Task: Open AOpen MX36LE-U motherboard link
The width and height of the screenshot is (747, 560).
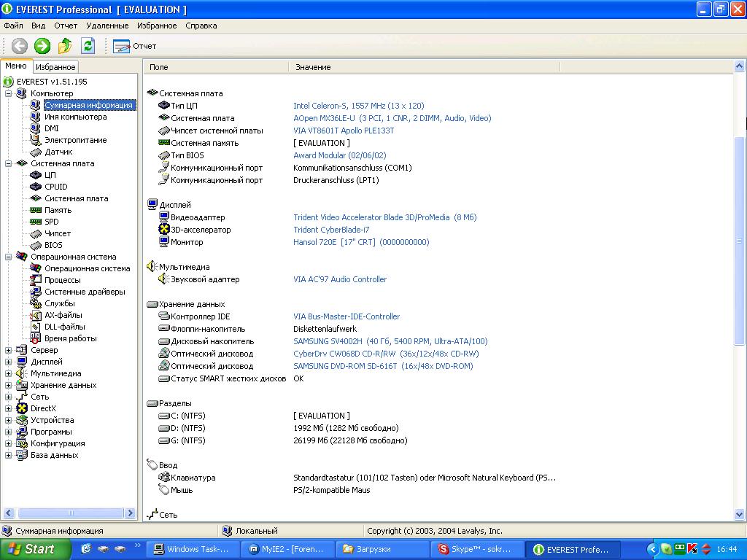Action: pyautogui.click(x=392, y=118)
